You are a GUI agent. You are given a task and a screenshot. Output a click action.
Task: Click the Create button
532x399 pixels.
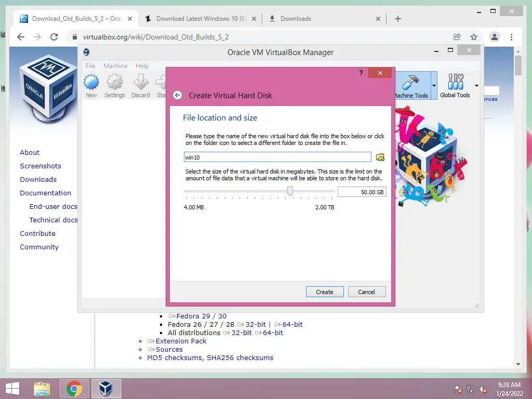[325, 292]
